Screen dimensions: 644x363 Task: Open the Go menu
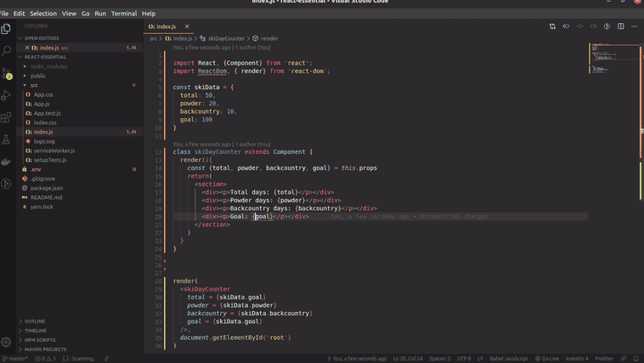(x=86, y=14)
